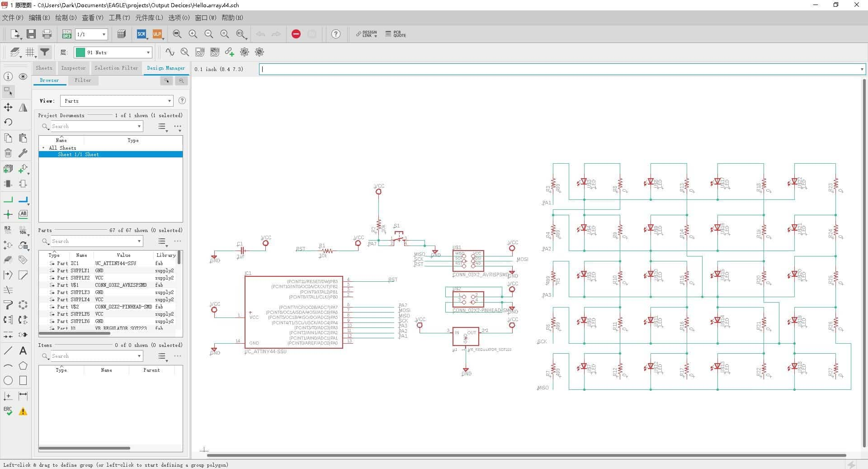The image size is (868, 469).
Task: Switch to the Sheets tab
Action: tap(44, 68)
